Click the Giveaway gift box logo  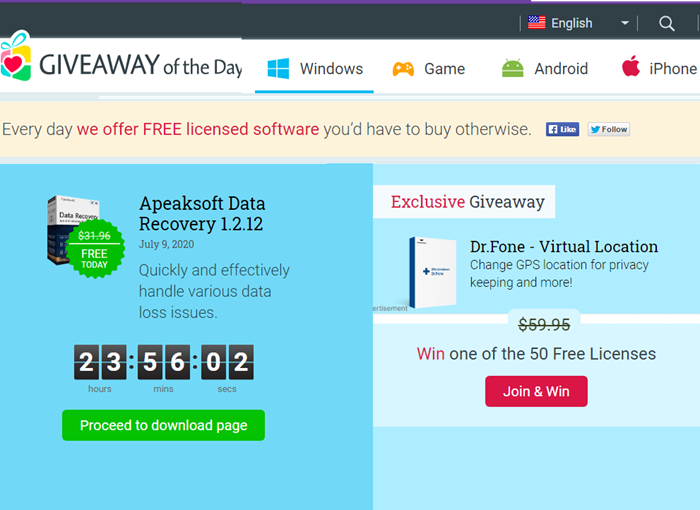pyautogui.click(x=16, y=56)
